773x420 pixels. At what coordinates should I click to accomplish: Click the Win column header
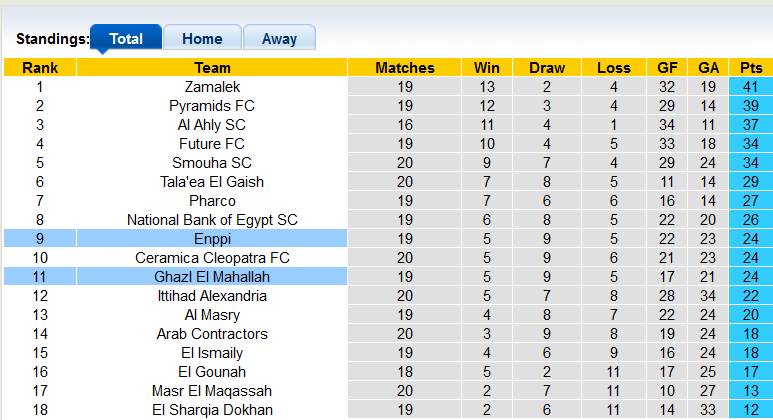point(487,68)
